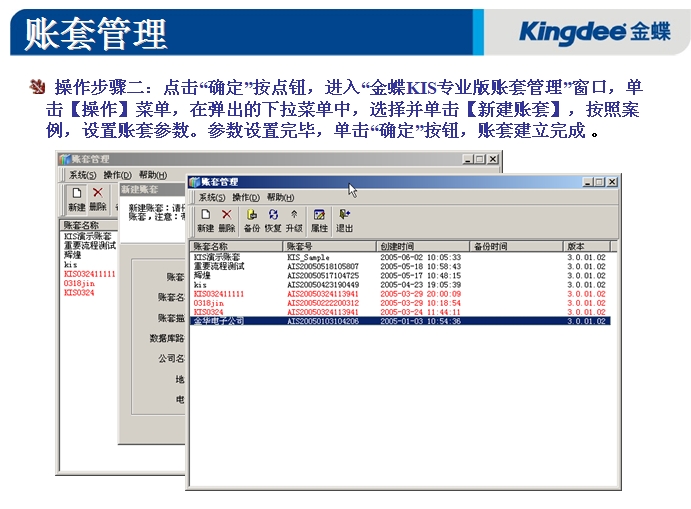
Task: Open the 帮助(H) menu in the back window
Action: point(153,175)
